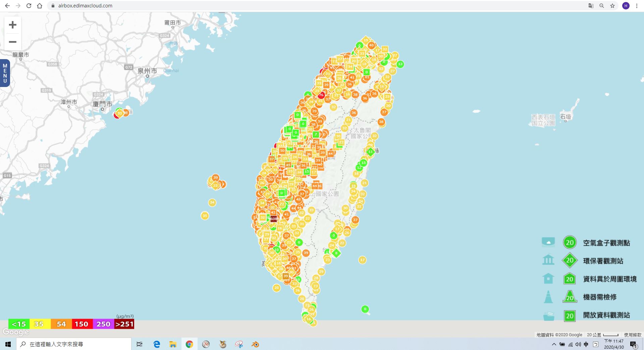The height and width of the screenshot is (350, 644).
Task: Click the browser back arrow
Action: click(7, 6)
